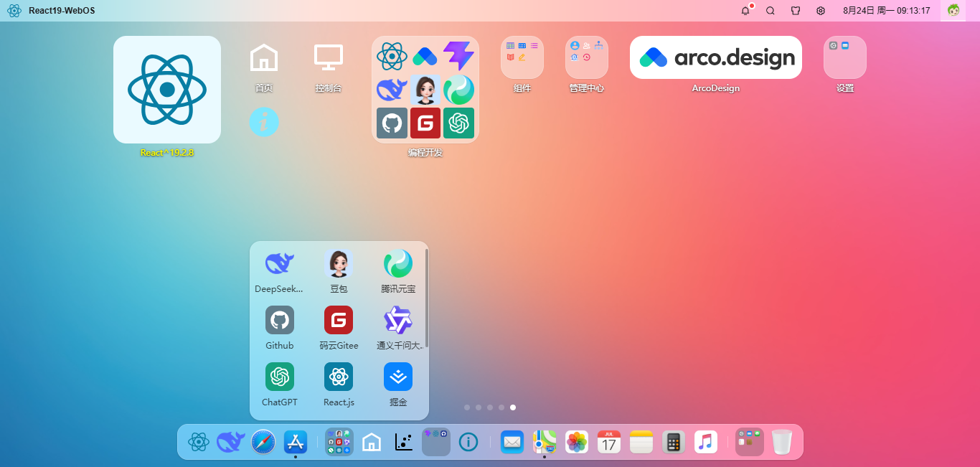Screen dimensions: 980x467
Task: Open the 控制台 monitor desktop icon
Action: pyautogui.click(x=329, y=57)
